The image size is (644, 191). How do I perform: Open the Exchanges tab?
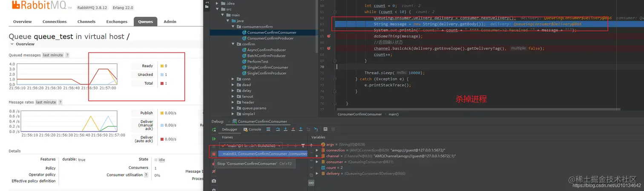[117, 22]
